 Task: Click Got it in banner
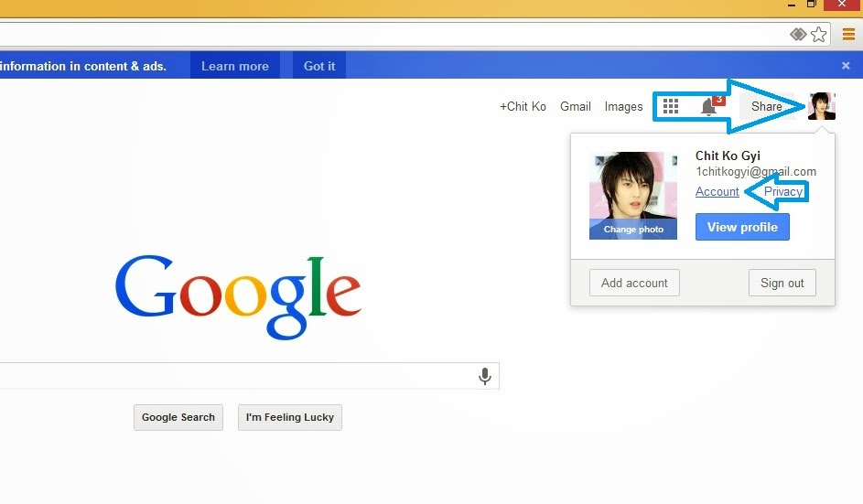tap(319, 66)
